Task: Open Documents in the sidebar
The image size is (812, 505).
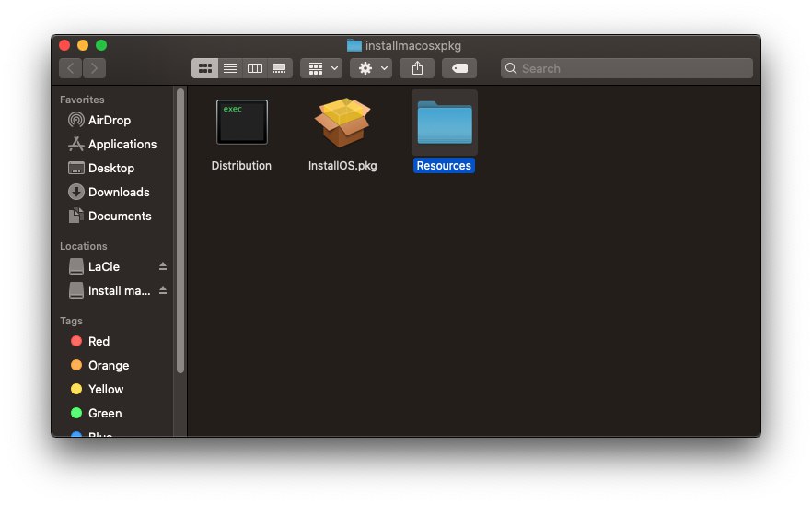Action: [x=120, y=216]
